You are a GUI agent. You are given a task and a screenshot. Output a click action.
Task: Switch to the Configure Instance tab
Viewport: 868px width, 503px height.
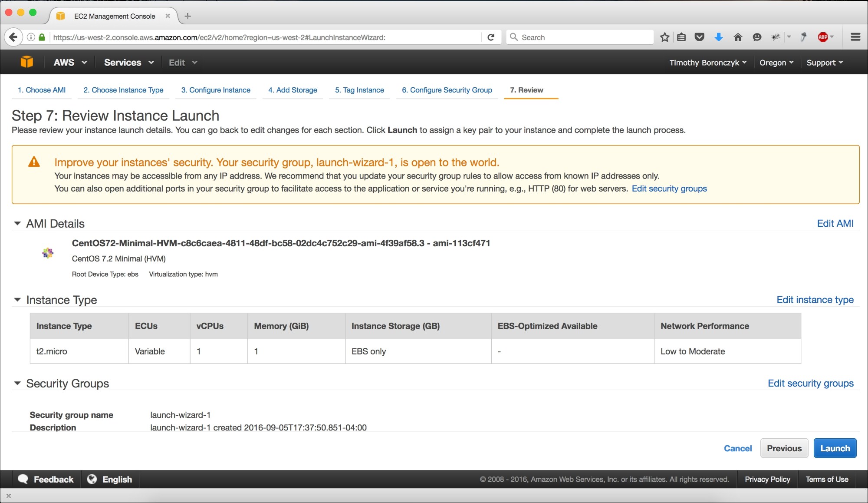[216, 90]
